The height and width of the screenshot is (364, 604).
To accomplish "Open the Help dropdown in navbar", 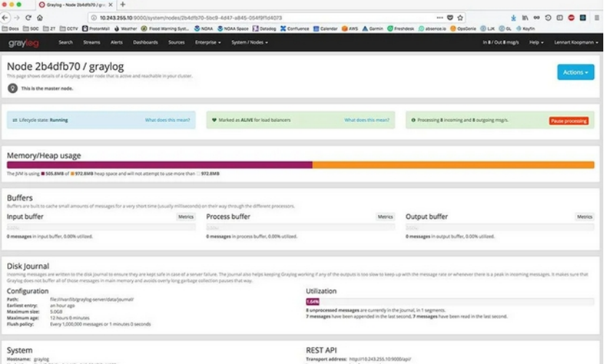I will pyautogui.click(x=537, y=43).
